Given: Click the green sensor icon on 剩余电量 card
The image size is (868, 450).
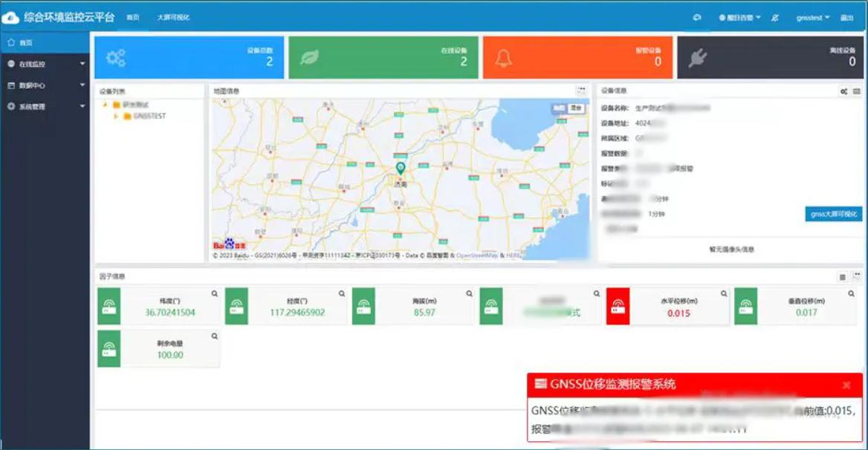Looking at the screenshot, I should click(x=108, y=349).
